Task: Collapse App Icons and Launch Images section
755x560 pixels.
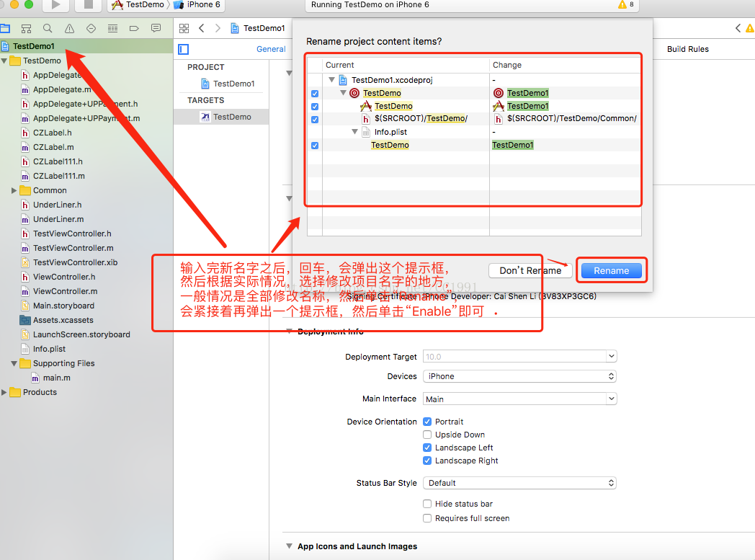Action: click(289, 546)
